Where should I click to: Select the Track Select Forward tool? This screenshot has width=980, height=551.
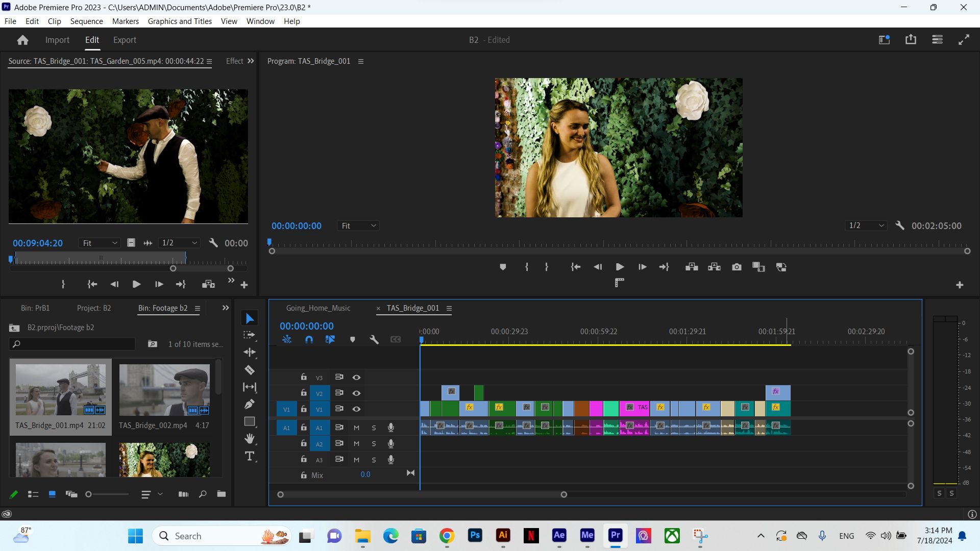point(250,335)
